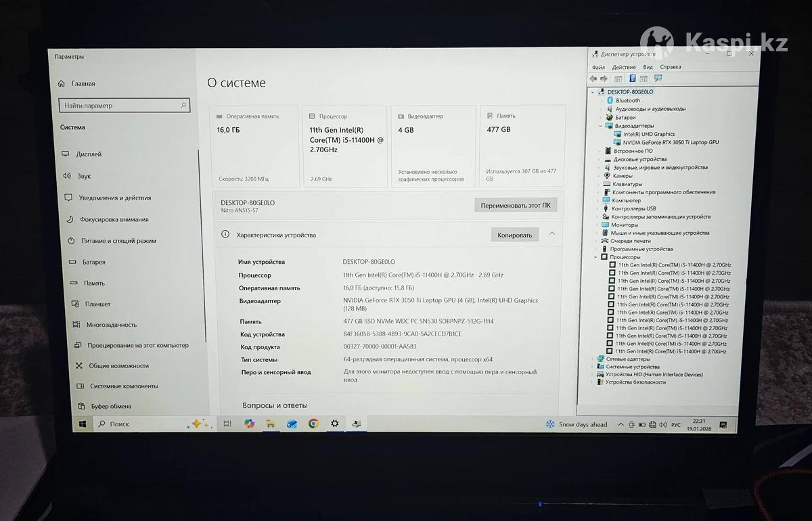
Task: Collapse the Характеристики устройства section chevron
Action: tap(552, 234)
